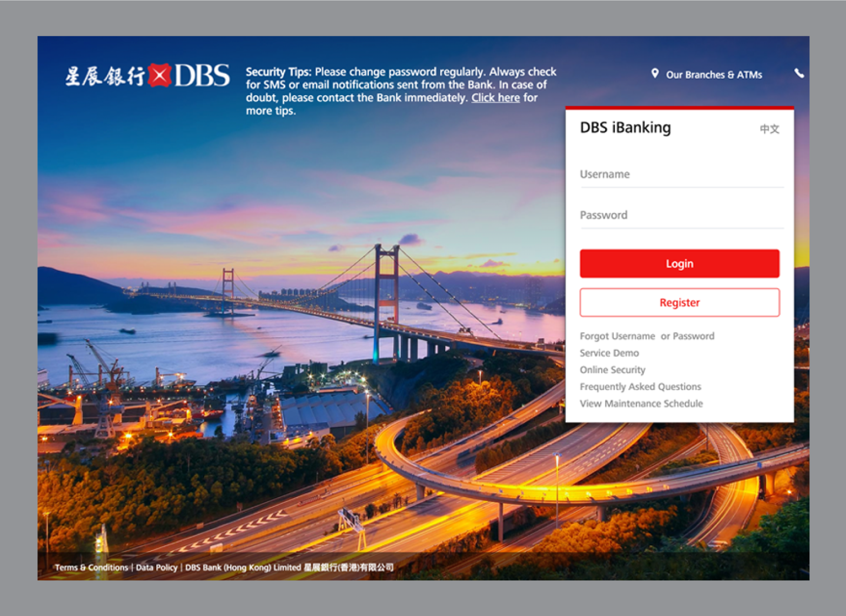
Task: Open Terms & Conditions in footer
Action: click(x=91, y=567)
